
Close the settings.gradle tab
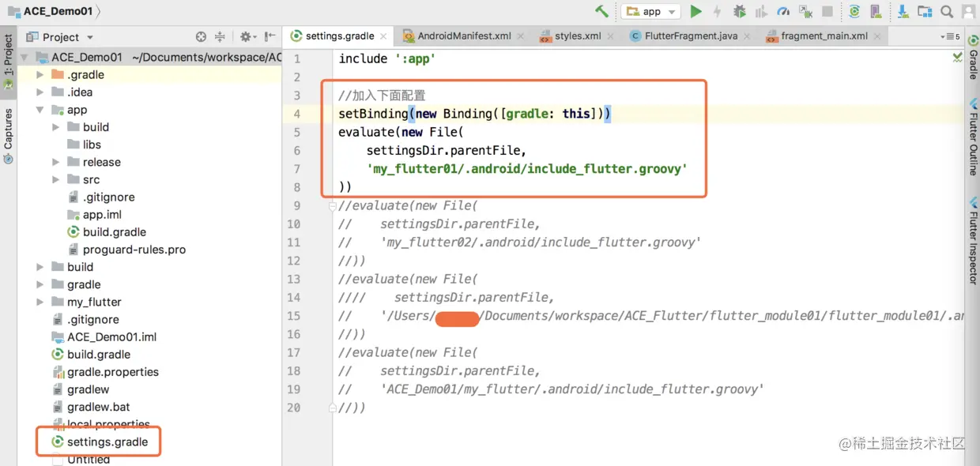(x=384, y=36)
